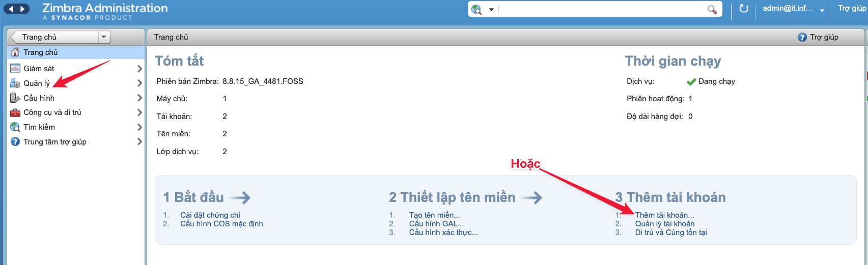Expand the Quản lý chevron arrow
868x265 pixels.
point(139,83)
